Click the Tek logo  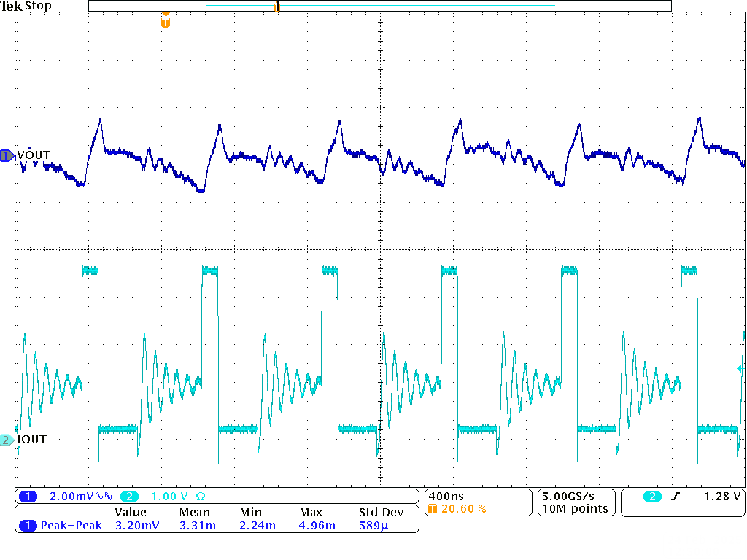pyautogui.click(x=12, y=6)
